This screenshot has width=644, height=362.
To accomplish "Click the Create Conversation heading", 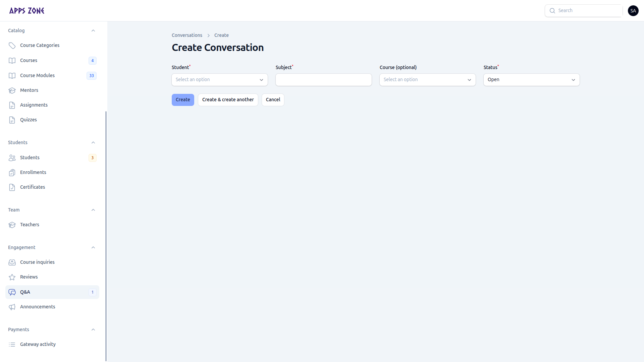I will [218, 48].
